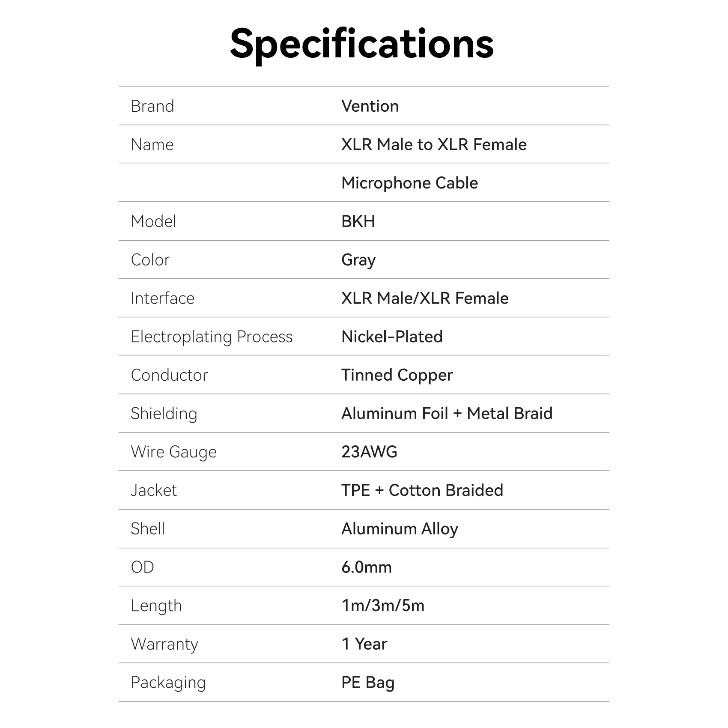Click the Tinned Copper conductor value

coord(397,375)
